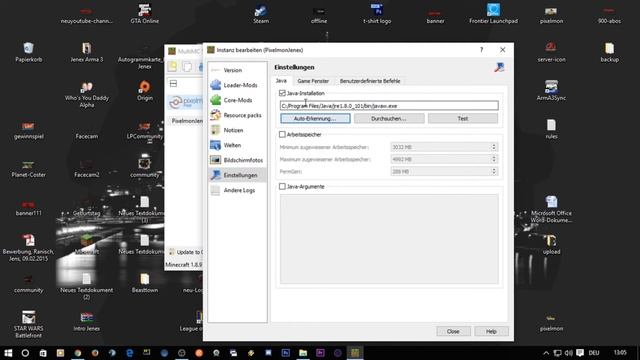Open Edge browser from the taskbar
The image size is (640, 360).
pos(130,353)
